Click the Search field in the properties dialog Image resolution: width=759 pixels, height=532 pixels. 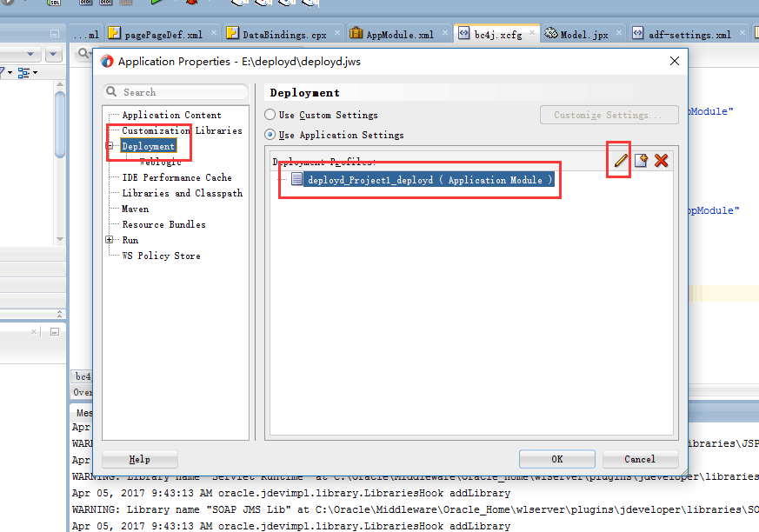tap(179, 92)
